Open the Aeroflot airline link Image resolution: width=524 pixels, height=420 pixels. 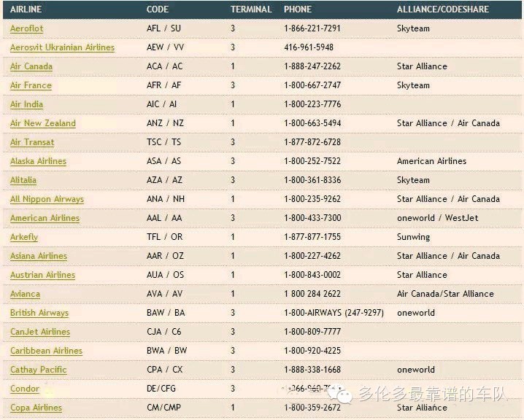click(27, 28)
